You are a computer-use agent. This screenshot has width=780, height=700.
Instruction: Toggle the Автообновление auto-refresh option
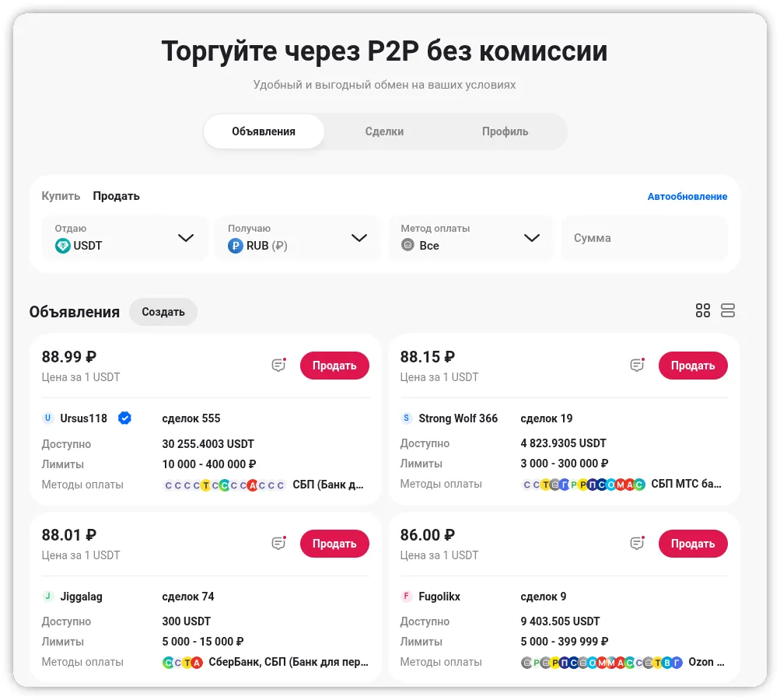[687, 197]
